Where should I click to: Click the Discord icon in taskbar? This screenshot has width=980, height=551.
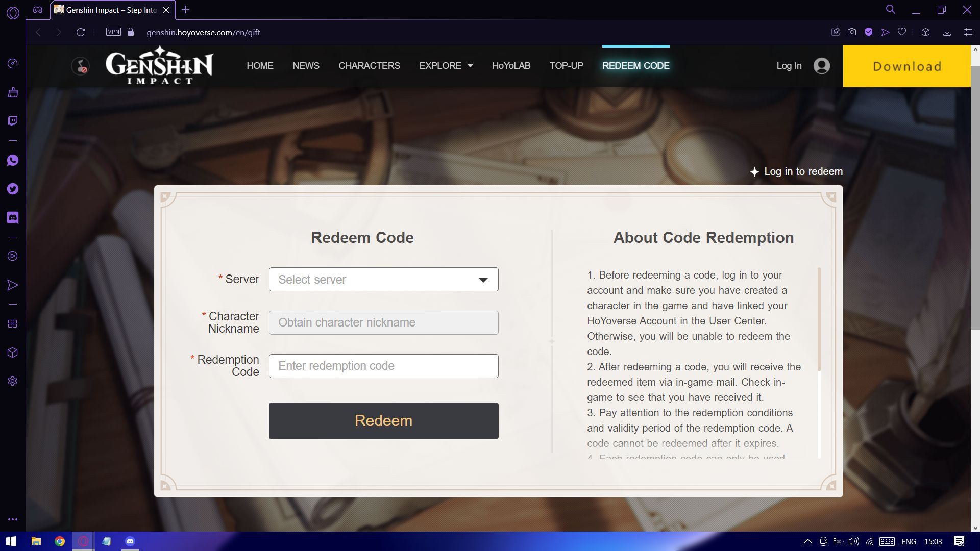130,541
